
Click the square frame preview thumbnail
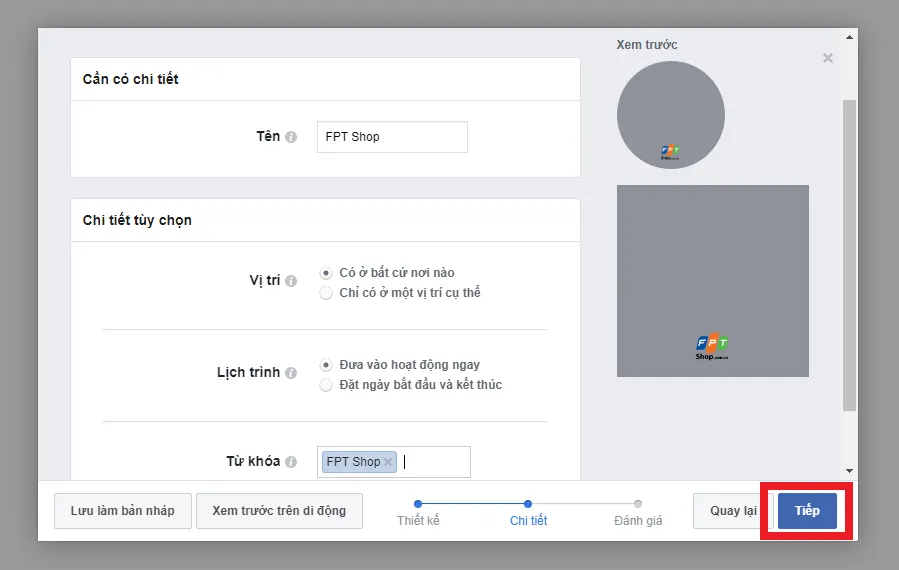713,281
